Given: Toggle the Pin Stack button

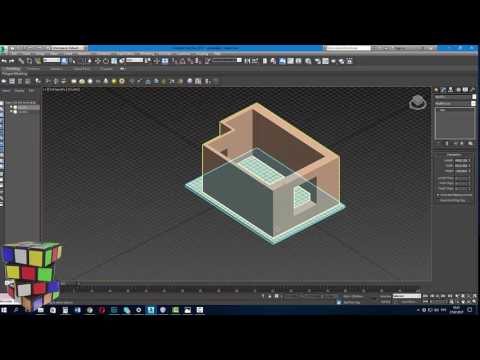Looking at the screenshot, I should point(439,143).
